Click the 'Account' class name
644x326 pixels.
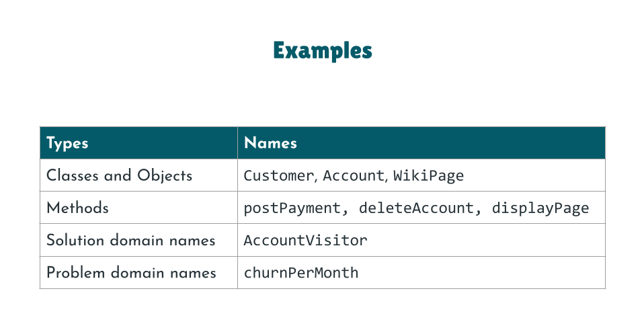[x=354, y=176]
